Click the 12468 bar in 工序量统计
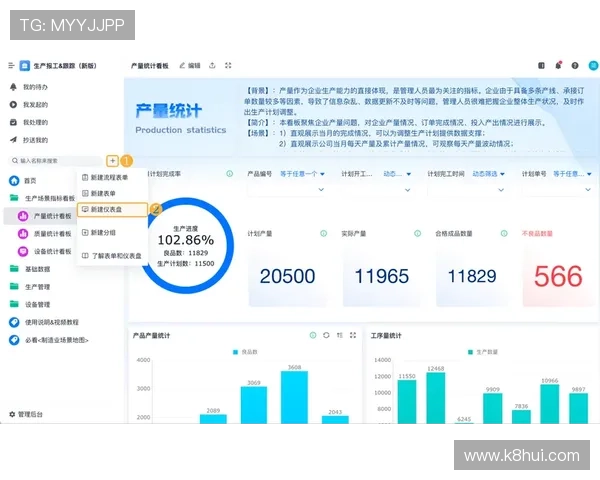Screen dimensions: 600x480 [x=436, y=398]
